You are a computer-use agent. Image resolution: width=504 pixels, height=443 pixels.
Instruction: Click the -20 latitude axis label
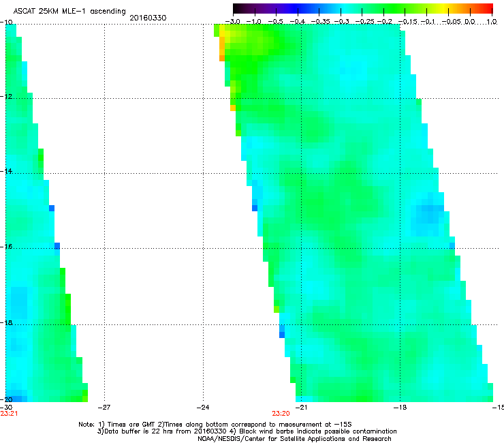[x=6, y=399]
